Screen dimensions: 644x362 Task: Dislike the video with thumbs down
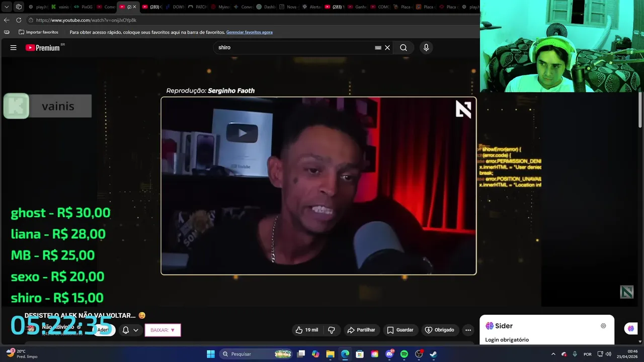point(332,330)
